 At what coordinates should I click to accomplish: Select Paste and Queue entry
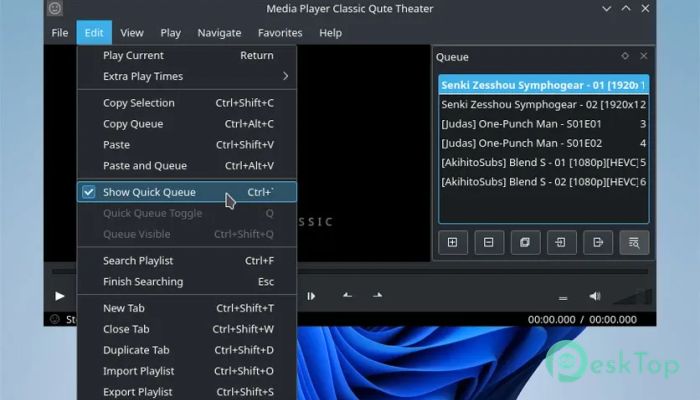(x=187, y=166)
